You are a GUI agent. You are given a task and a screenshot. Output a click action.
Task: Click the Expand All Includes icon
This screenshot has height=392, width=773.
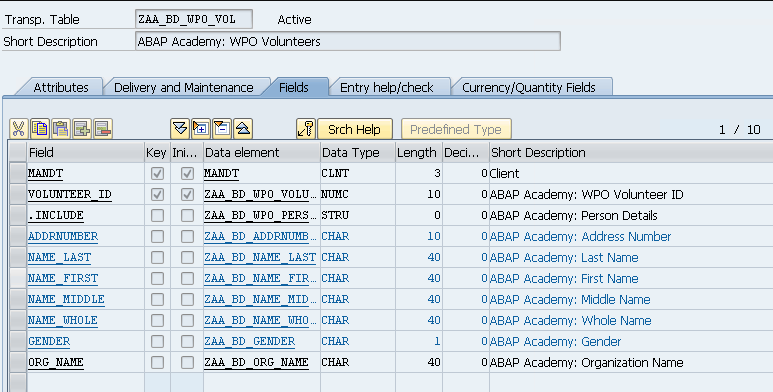tap(180, 129)
